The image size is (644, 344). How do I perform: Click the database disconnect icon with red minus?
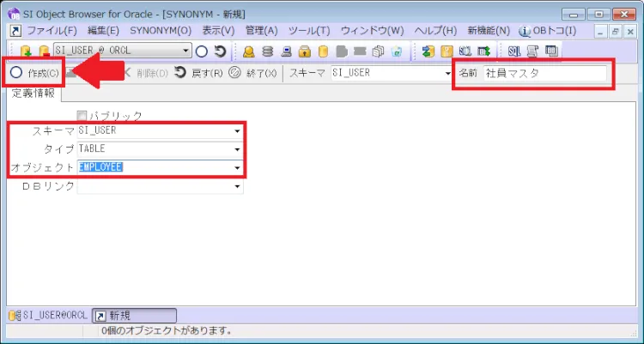click(x=44, y=51)
